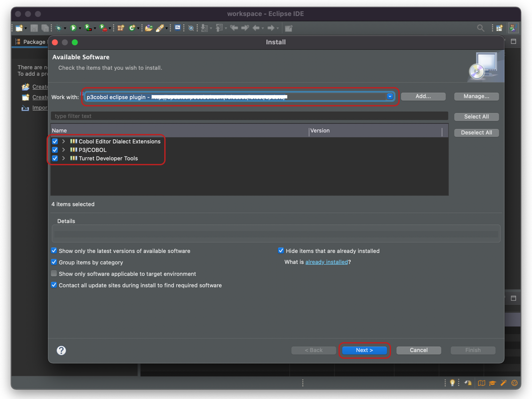Click the New Java Class icon
532x399 pixels.
(132, 28)
